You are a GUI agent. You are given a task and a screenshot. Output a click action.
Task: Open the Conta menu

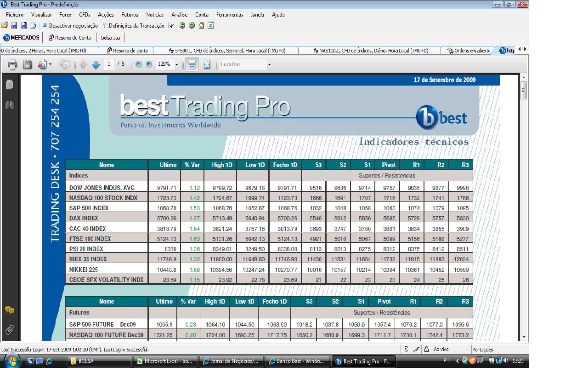[202, 15]
